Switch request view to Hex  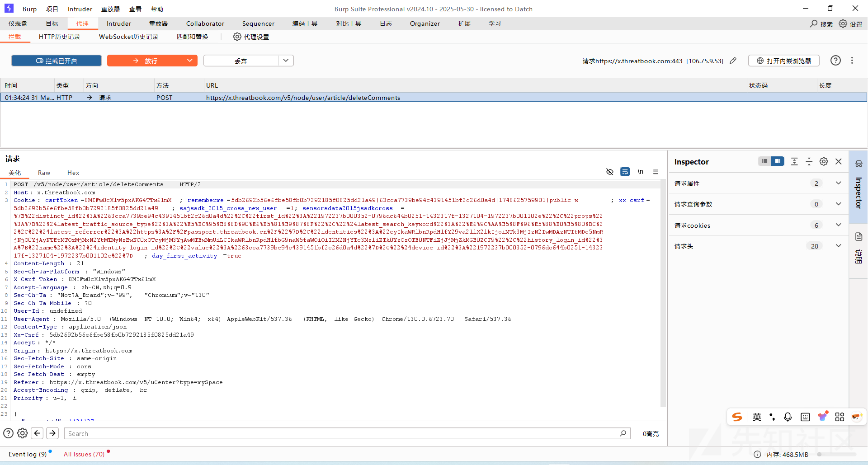click(x=73, y=173)
